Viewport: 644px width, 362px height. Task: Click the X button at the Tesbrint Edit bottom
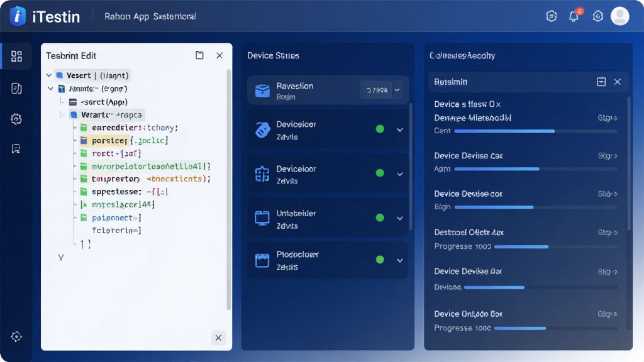218,337
